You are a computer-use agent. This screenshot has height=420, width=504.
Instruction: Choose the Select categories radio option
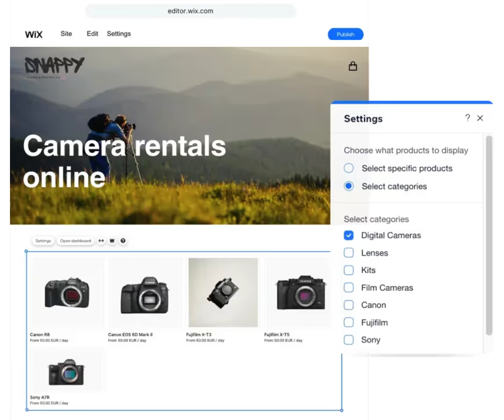point(349,186)
